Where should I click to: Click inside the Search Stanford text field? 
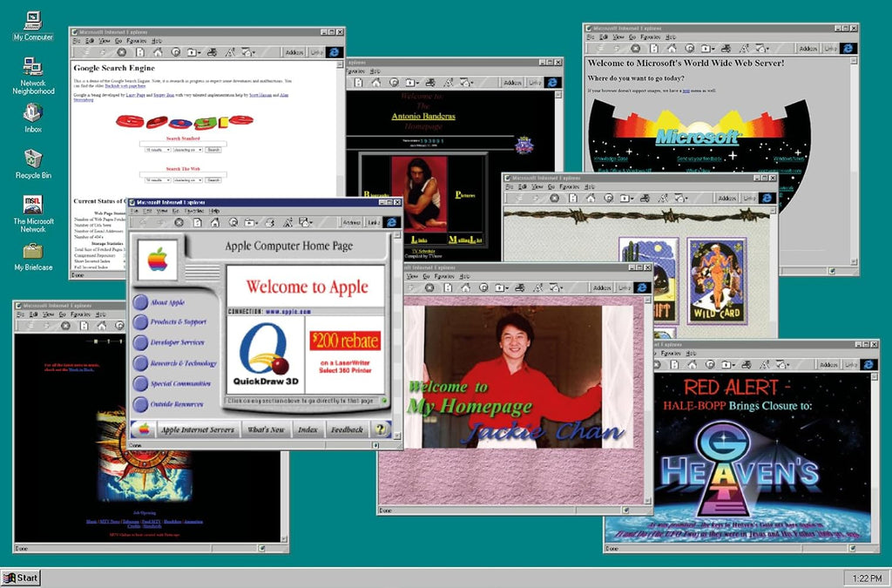(183, 144)
